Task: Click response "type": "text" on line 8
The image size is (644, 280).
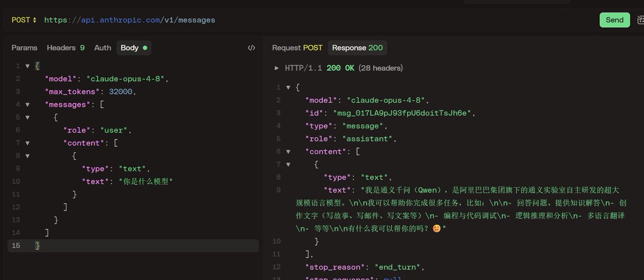Action: (358, 178)
